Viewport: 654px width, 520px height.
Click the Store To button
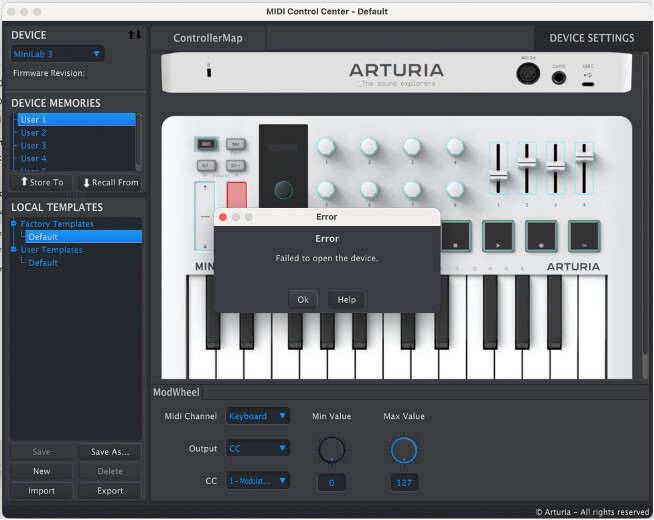coord(42,182)
